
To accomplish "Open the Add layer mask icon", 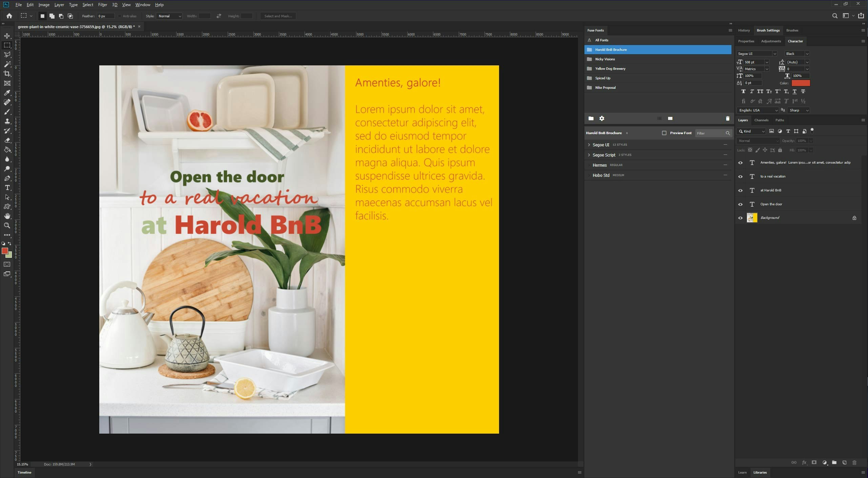I will [x=813, y=462].
